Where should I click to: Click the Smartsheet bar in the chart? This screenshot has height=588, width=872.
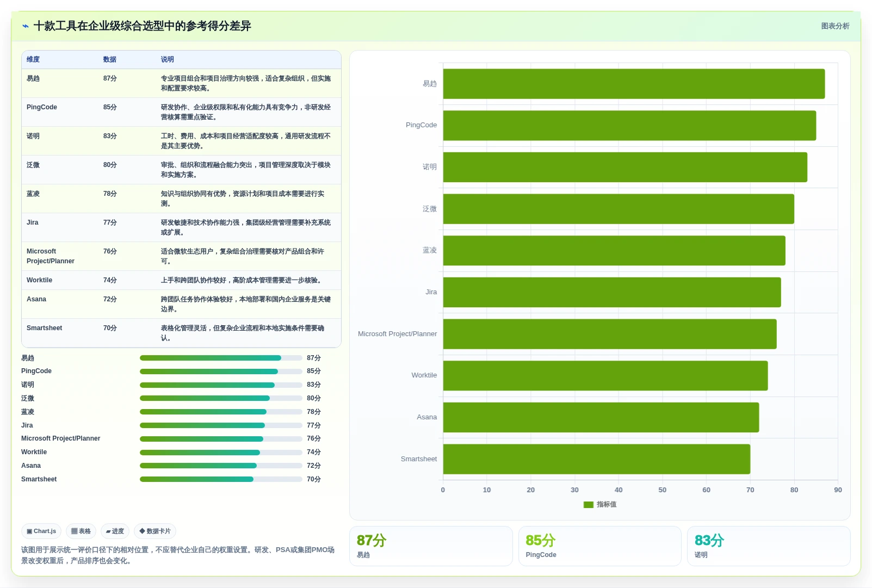click(597, 459)
